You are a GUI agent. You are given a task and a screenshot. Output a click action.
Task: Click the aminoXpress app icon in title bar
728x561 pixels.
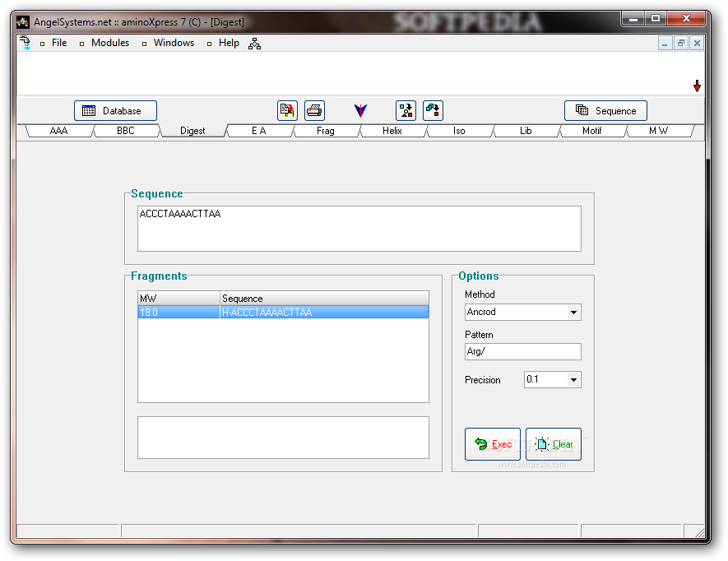[23, 22]
